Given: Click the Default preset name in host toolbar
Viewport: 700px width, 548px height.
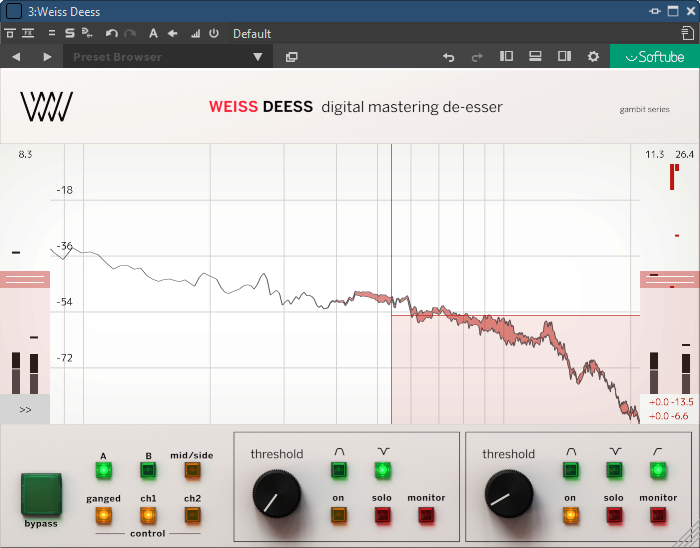Looking at the screenshot, I should tap(252, 34).
